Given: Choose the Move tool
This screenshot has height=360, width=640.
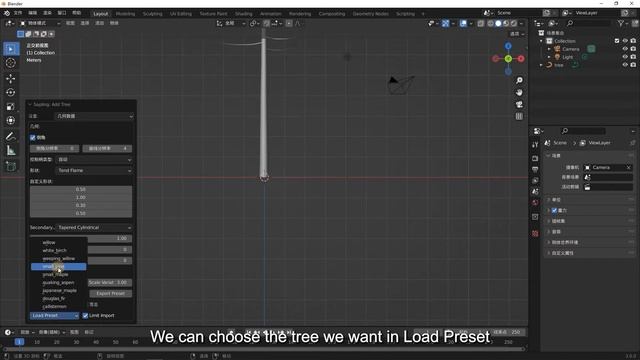Looking at the screenshot, I should click(x=11, y=78).
